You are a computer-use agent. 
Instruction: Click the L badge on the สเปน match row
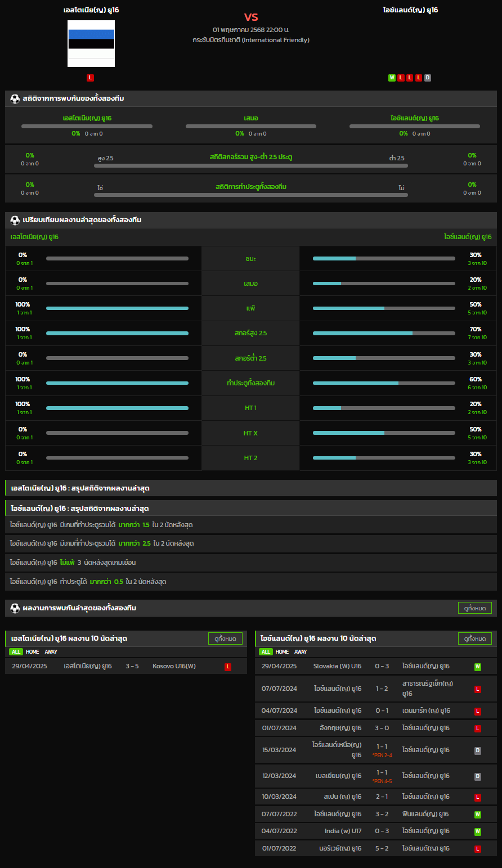[x=478, y=797]
